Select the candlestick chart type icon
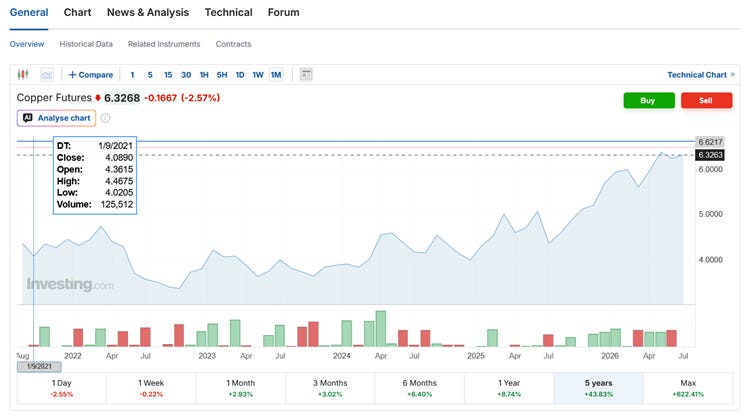The width and height of the screenshot is (752, 416). [23, 74]
